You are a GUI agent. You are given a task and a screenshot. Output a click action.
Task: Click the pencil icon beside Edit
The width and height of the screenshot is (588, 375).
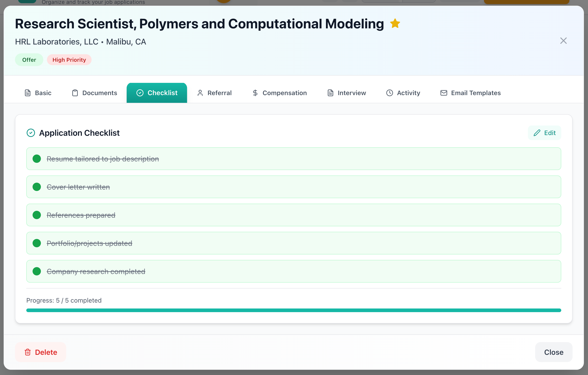[537, 133]
